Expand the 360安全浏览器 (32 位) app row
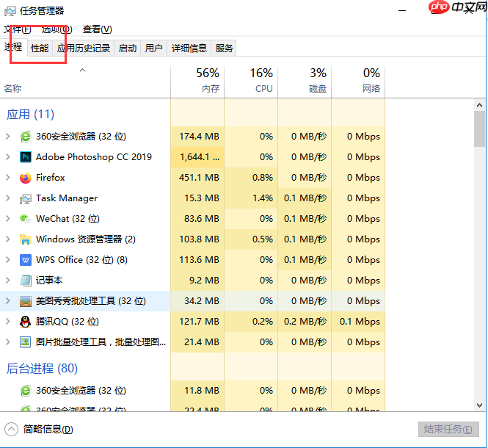The height and width of the screenshot is (448, 488). point(8,137)
